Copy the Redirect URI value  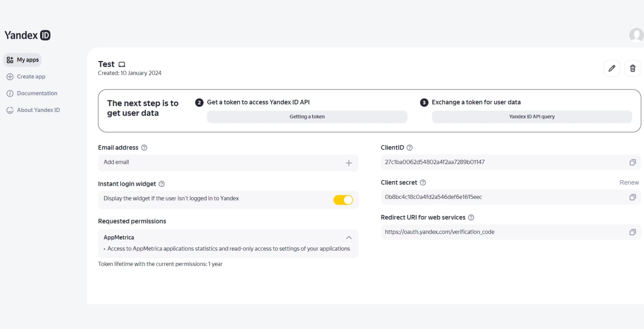coord(632,232)
